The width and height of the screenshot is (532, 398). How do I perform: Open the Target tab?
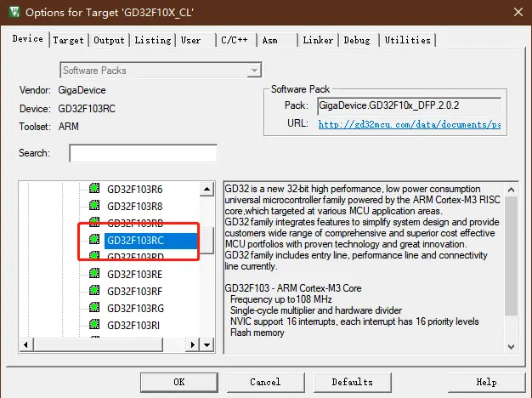pos(69,40)
